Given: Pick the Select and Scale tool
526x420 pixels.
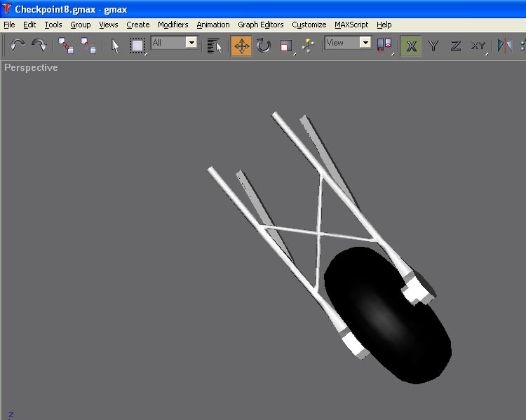Looking at the screenshot, I should [x=286, y=46].
